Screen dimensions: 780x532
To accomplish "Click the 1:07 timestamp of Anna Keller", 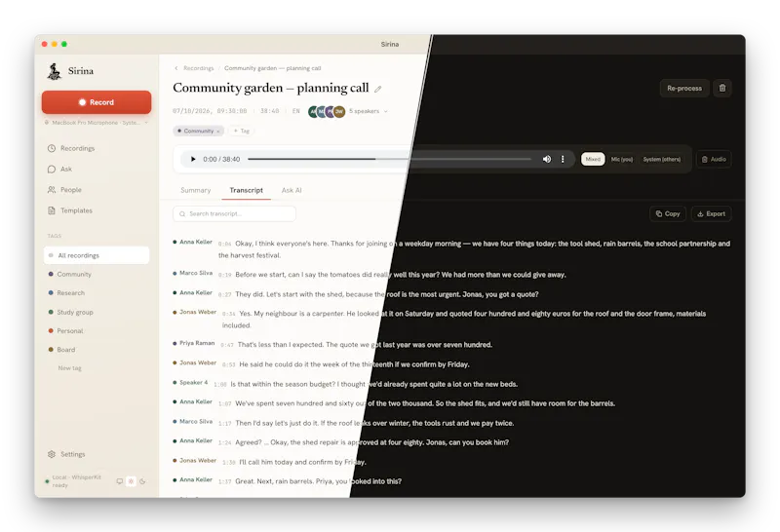I will coord(225,404).
